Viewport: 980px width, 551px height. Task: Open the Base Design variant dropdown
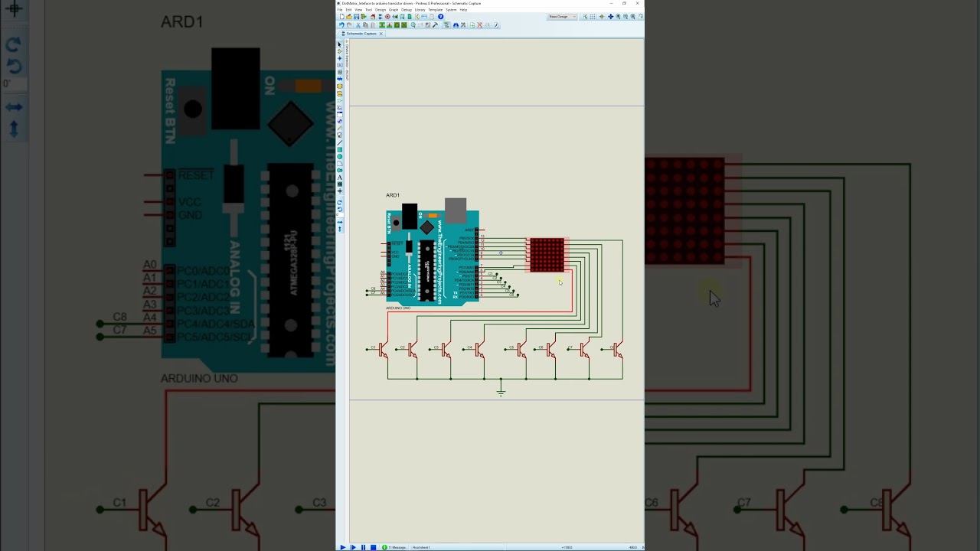(563, 16)
